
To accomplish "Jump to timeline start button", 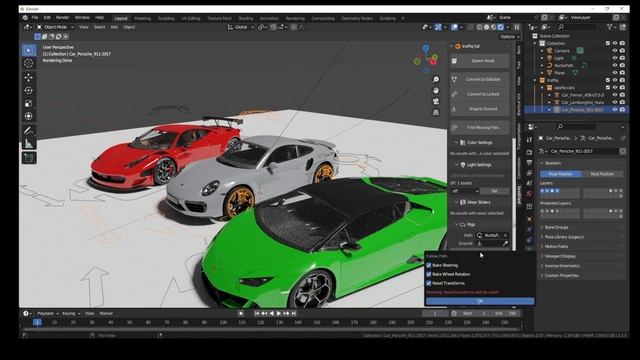I will click(257, 313).
